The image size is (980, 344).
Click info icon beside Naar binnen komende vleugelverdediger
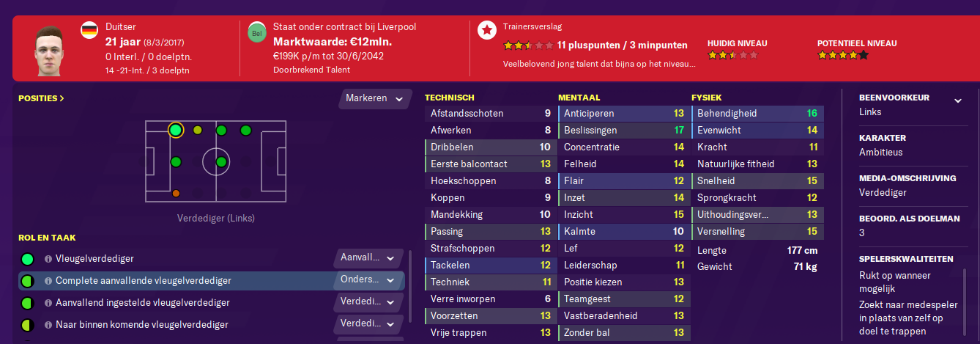click(48, 325)
